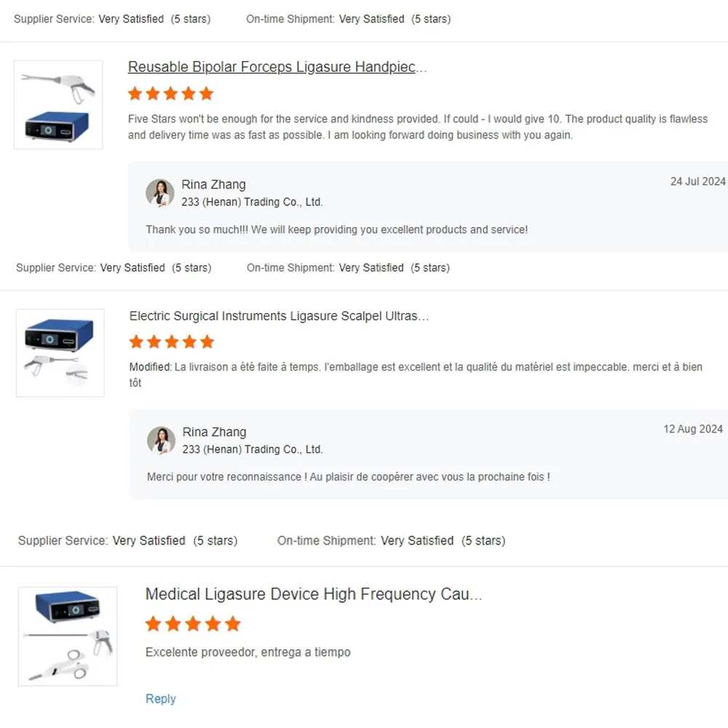Click 233 (Henan) Trading Co. in August reply
This screenshot has width=728, height=728.
pos(253,450)
